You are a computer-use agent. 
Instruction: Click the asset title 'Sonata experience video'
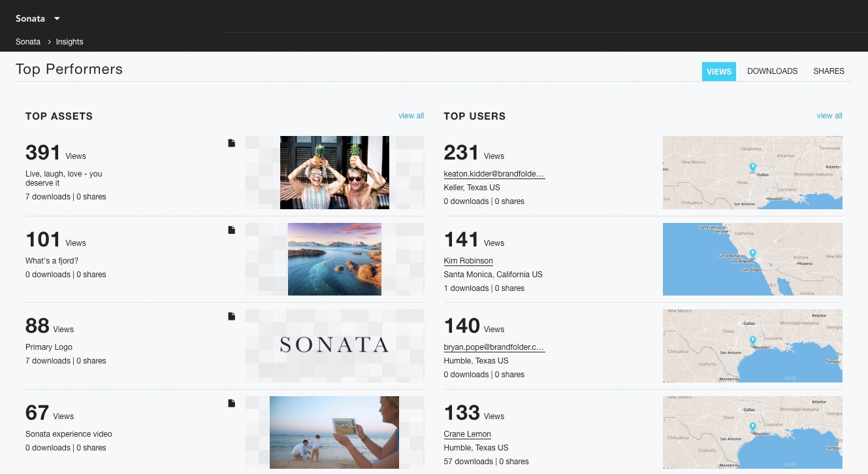point(69,434)
